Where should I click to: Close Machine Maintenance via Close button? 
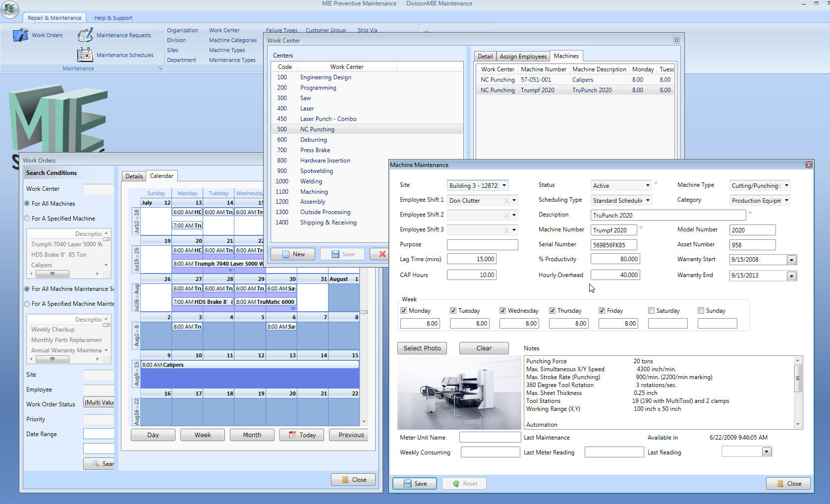pos(788,484)
